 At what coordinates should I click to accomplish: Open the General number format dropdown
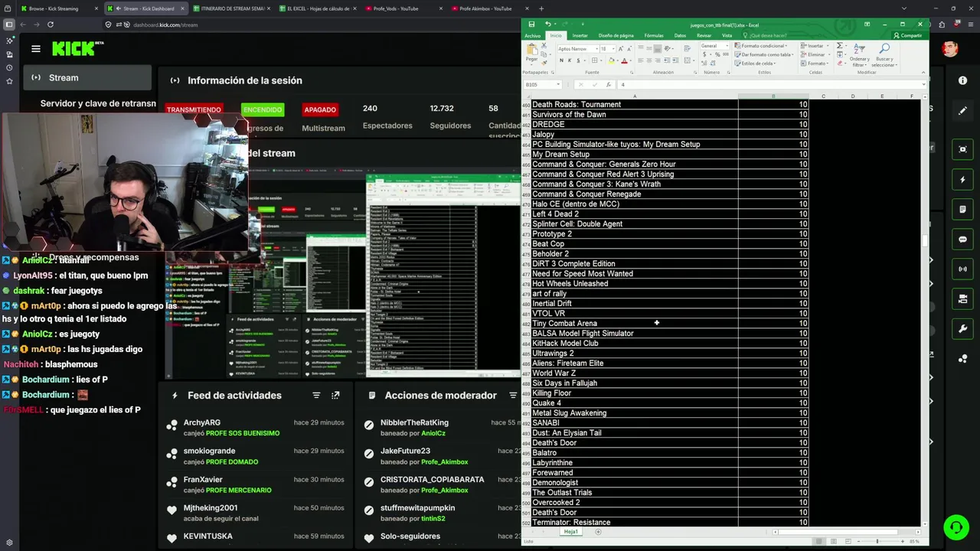pos(727,46)
